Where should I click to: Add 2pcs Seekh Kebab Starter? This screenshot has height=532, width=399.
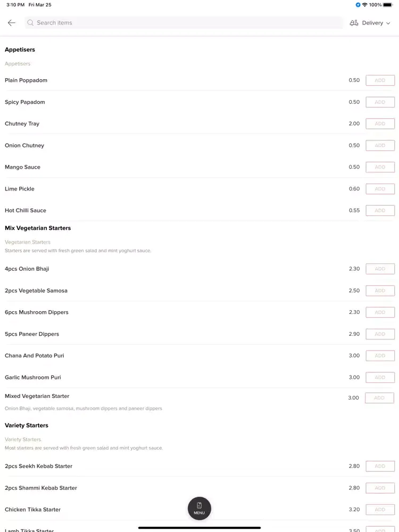[380, 466]
